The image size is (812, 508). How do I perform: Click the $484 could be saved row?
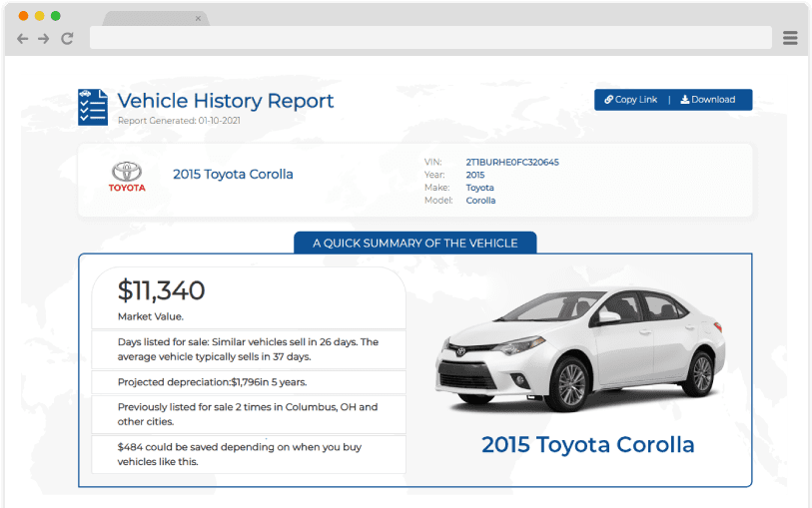pos(249,454)
